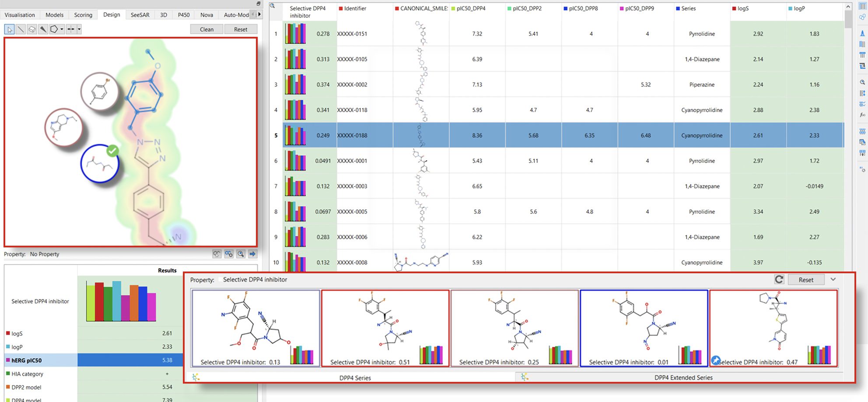Open the search icon in the right sidebar
Image resolution: width=868 pixels, height=402 pixels.
862,82
